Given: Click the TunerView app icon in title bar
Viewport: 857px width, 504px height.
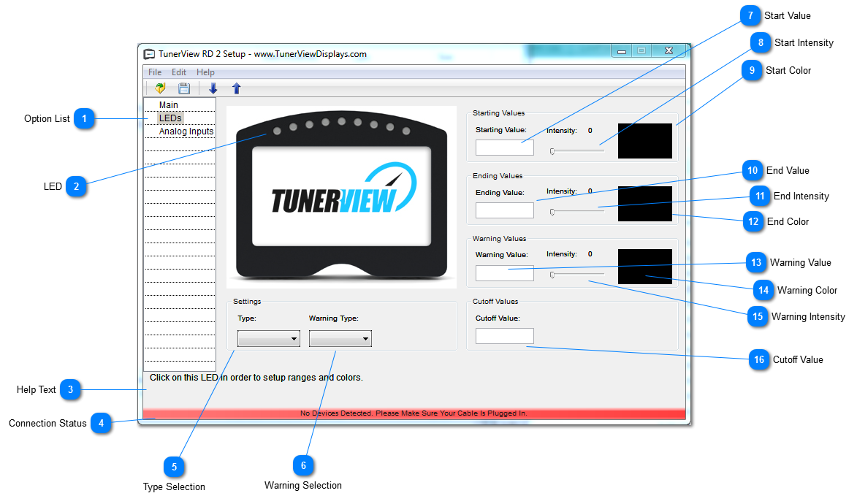Looking at the screenshot, I should pos(149,54).
